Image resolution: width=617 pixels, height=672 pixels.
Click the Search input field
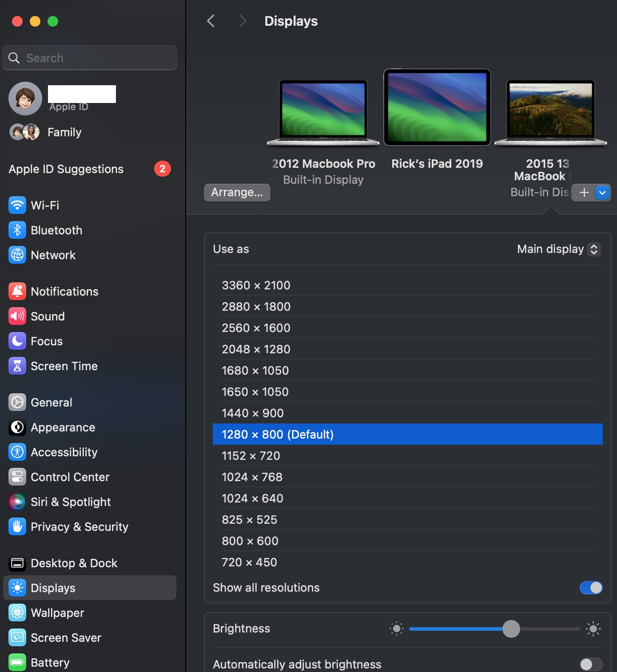tap(90, 58)
